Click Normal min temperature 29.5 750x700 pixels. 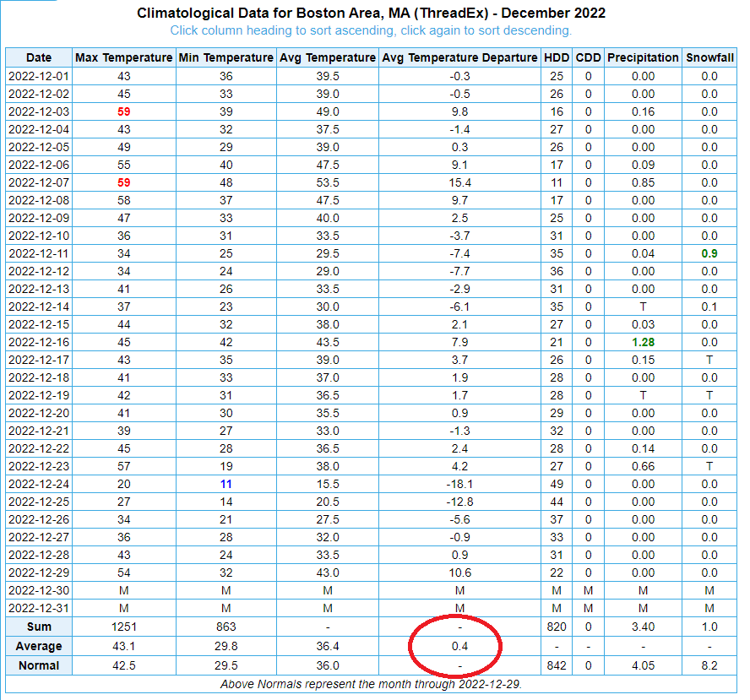point(226,665)
